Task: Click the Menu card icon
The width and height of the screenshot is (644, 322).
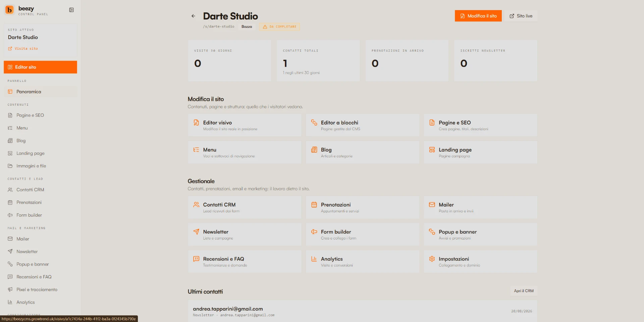Action: click(x=196, y=150)
